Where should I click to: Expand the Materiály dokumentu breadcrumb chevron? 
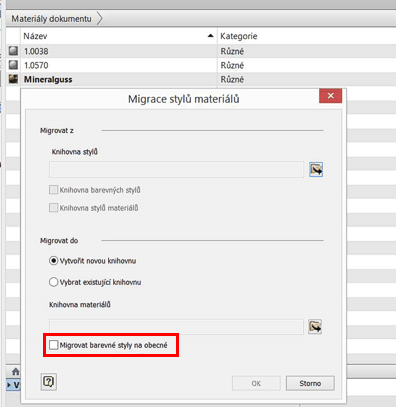coord(99,19)
